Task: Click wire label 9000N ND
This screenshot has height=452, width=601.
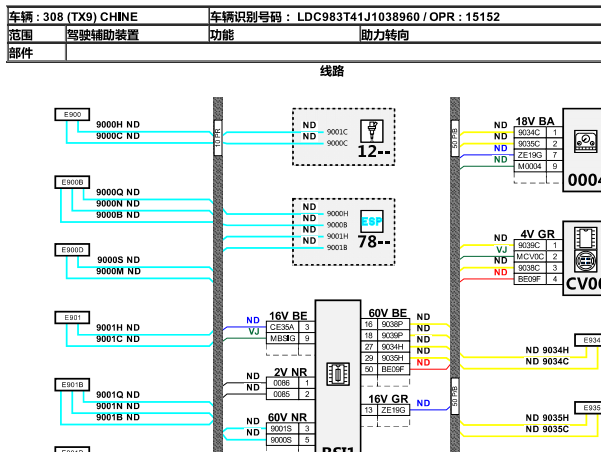Action: (118, 203)
